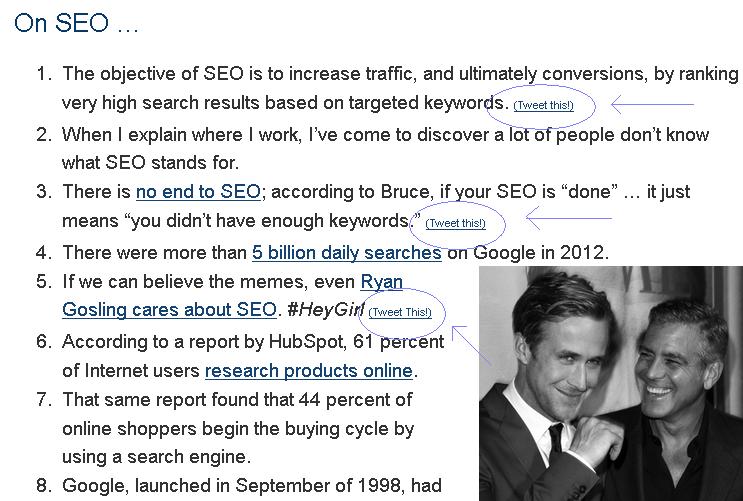The width and height of the screenshot is (743, 501).
Task: Click the text "Google in 2012"
Action: coord(539,253)
